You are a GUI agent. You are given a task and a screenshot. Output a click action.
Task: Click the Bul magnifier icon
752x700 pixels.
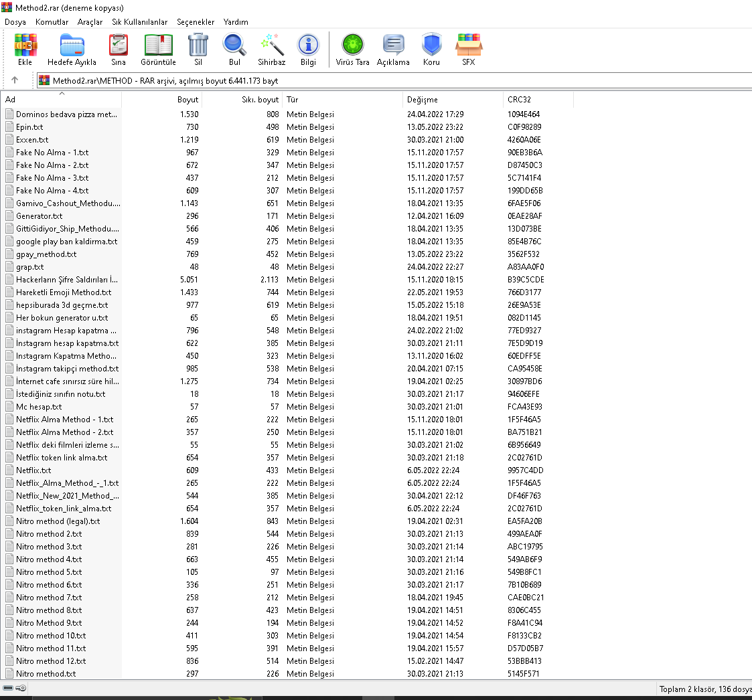click(x=234, y=46)
